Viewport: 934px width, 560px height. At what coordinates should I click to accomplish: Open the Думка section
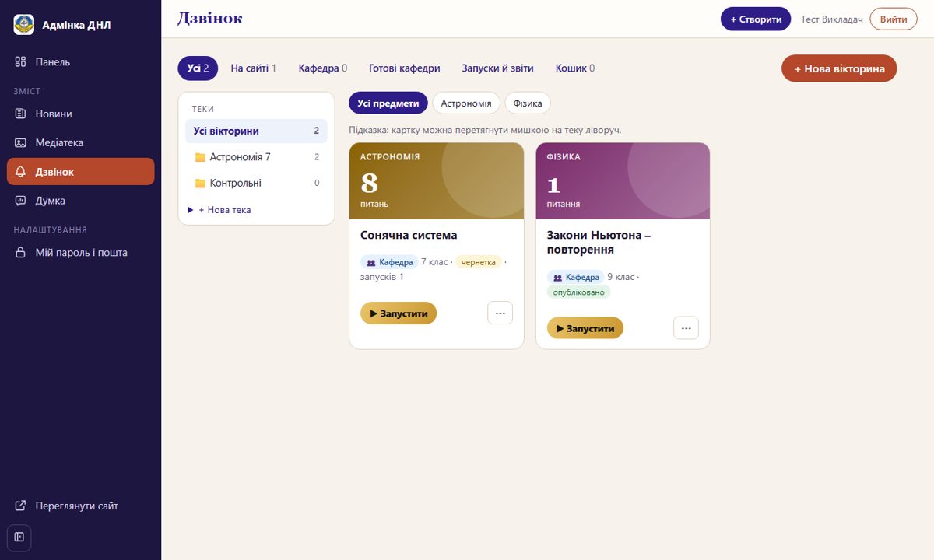click(x=81, y=201)
